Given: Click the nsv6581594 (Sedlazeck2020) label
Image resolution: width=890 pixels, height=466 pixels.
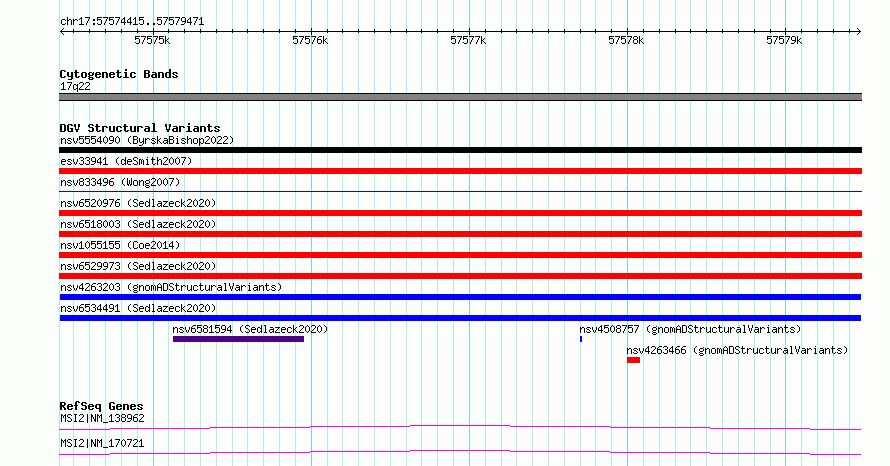Looking at the screenshot, I should click(250, 329).
